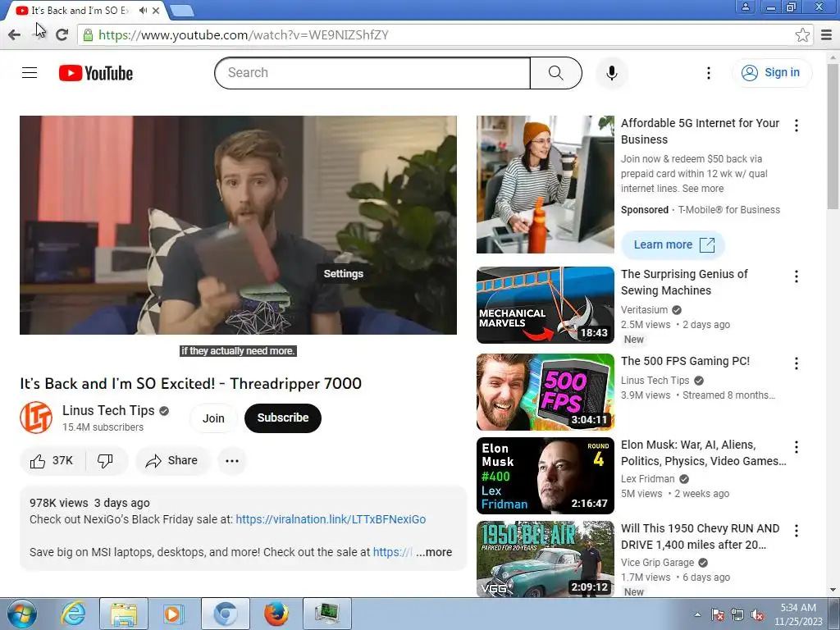Open the muted volume tray icon
The width and height of the screenshot is (840, 630).
point(756,615)
